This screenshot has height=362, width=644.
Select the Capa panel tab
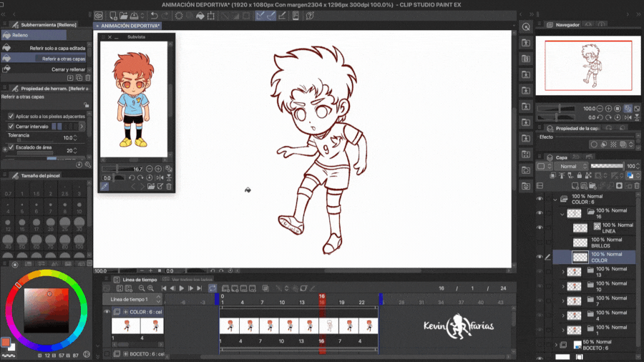coord(557,157)
